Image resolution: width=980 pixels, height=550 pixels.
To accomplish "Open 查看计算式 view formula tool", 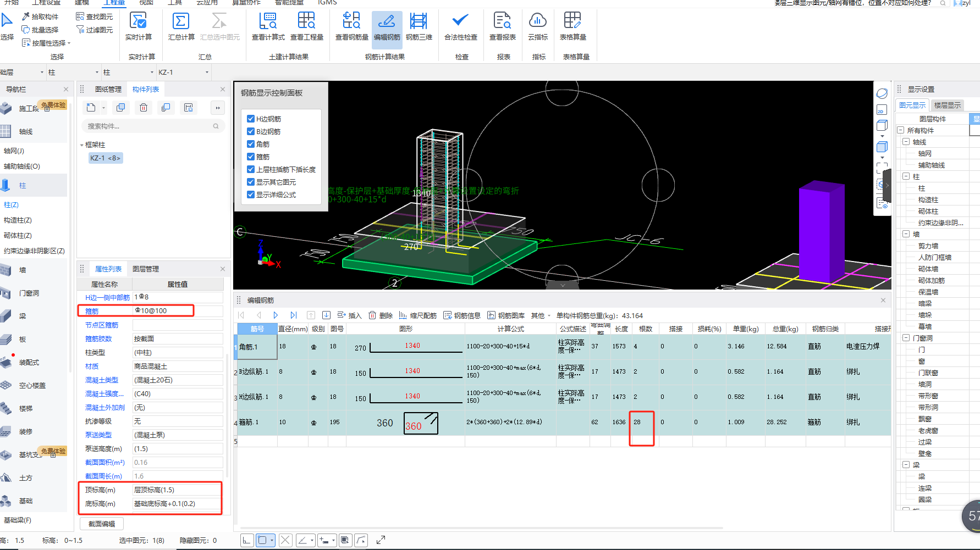I will click(268, 26).
